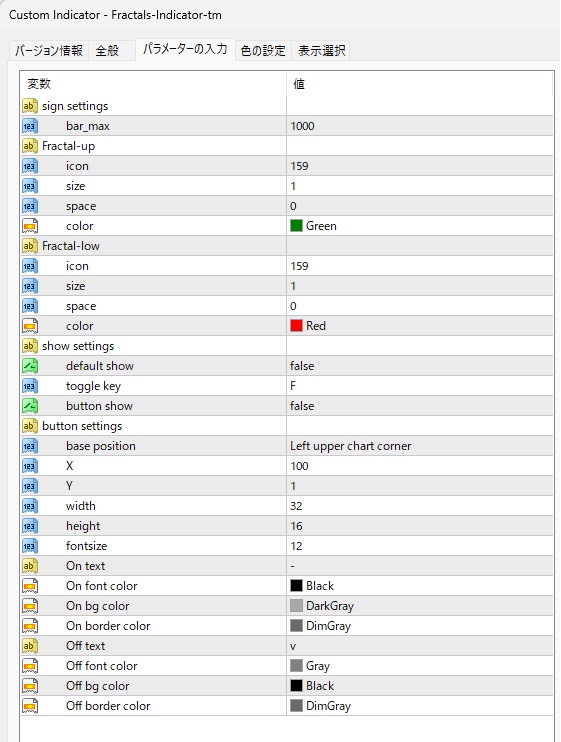Click the integer icon beside bar_max

point(30,126)
